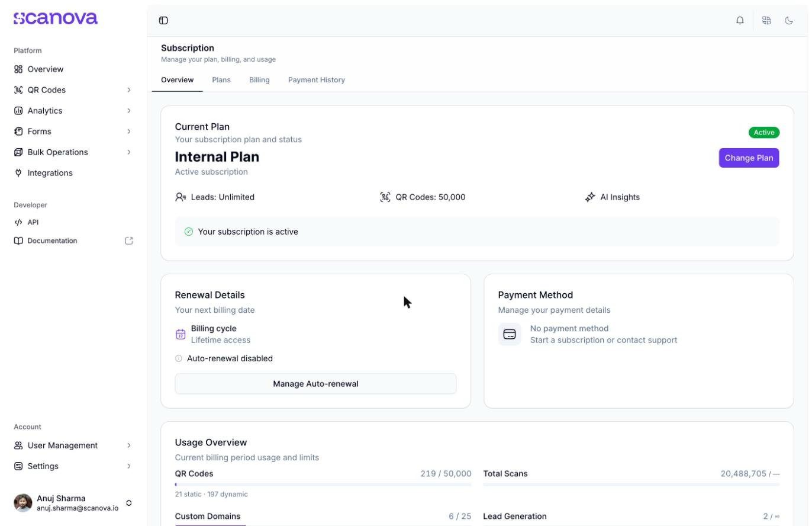Click the AI Insights sparkle icon

pyautogui.click(x=590, y=197)
